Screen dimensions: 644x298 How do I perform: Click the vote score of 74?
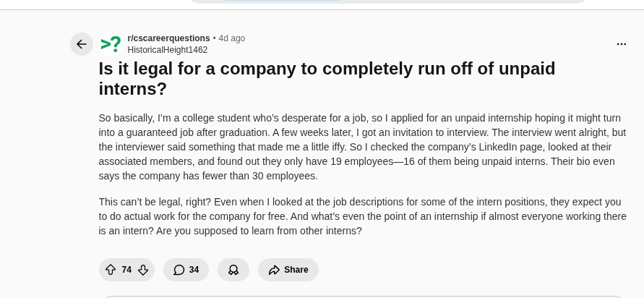(126, 270)
